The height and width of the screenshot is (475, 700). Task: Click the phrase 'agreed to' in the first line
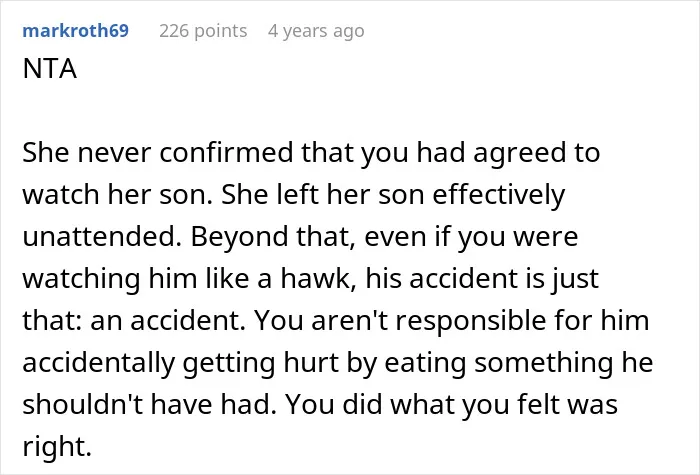click(537, 153)
